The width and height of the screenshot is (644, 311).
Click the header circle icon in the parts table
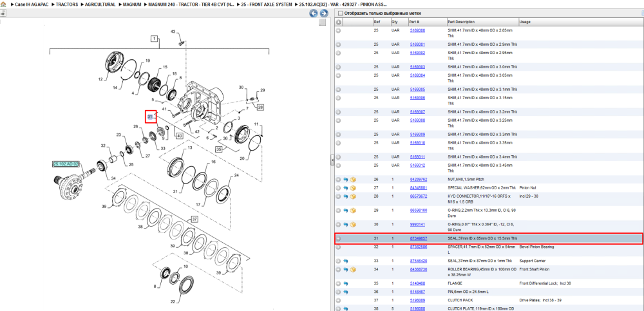(339, 22)
